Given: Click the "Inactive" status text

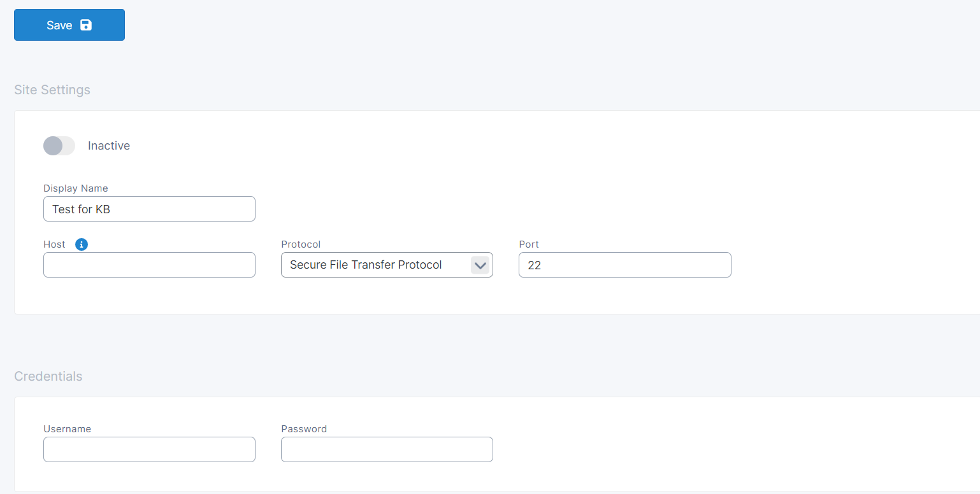Looking at the screenshot, I should (x=109, y=146).
